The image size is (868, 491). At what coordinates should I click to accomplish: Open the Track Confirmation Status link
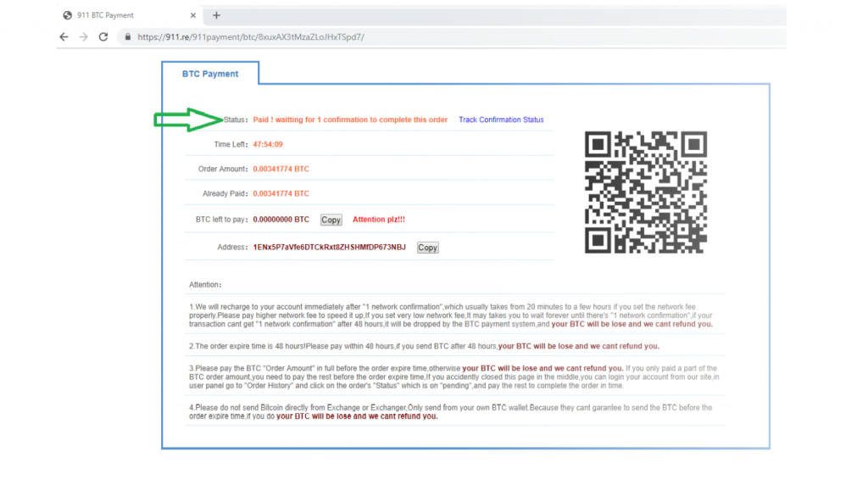click(x=501, y=120)
